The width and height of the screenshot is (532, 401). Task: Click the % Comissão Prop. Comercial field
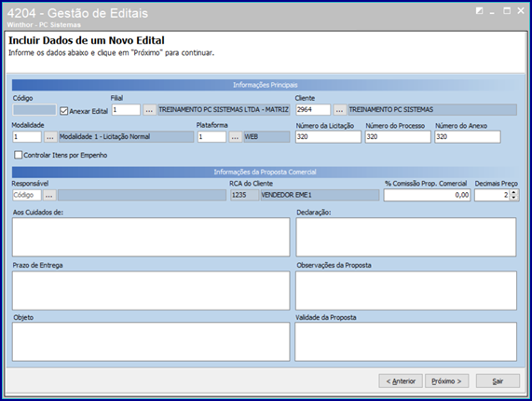coord(427,195)
